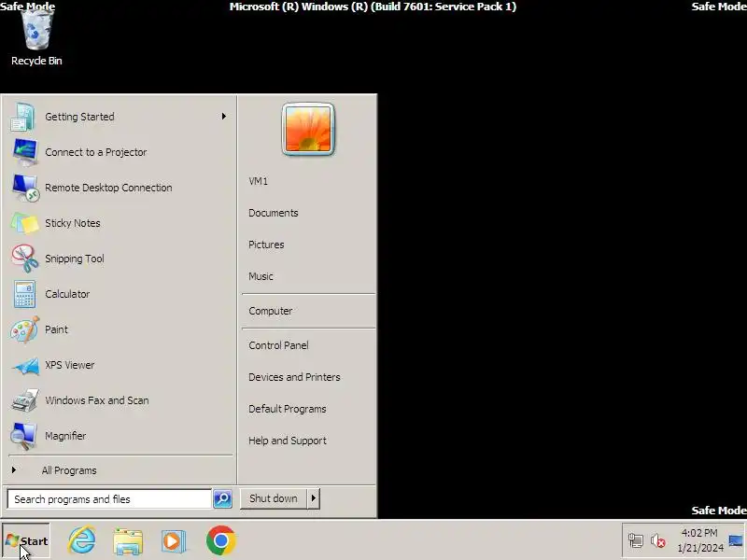
Task: Click the Start button
Action: (x=26, y=541)
